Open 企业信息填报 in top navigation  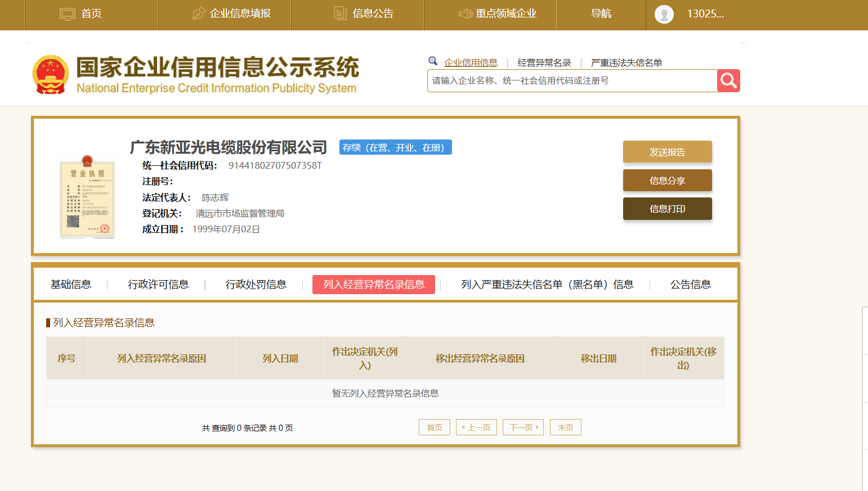232,14
